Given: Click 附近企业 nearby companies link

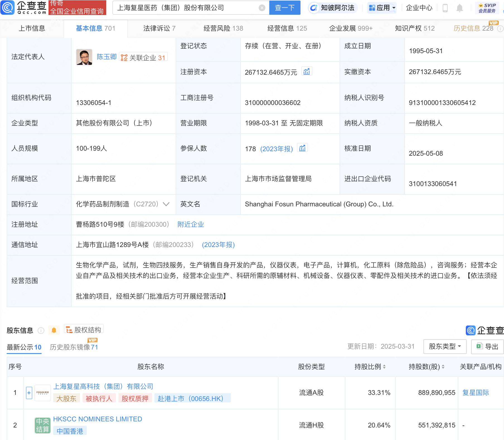Looking at the screenshot, I should 191,224.
